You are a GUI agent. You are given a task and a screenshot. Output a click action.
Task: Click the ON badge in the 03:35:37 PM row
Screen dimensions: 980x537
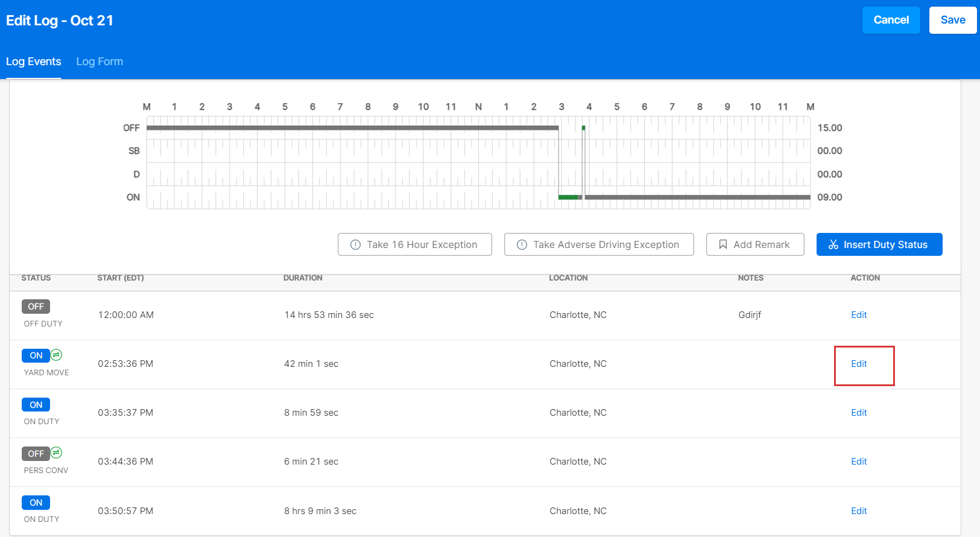tap(36, 405)
